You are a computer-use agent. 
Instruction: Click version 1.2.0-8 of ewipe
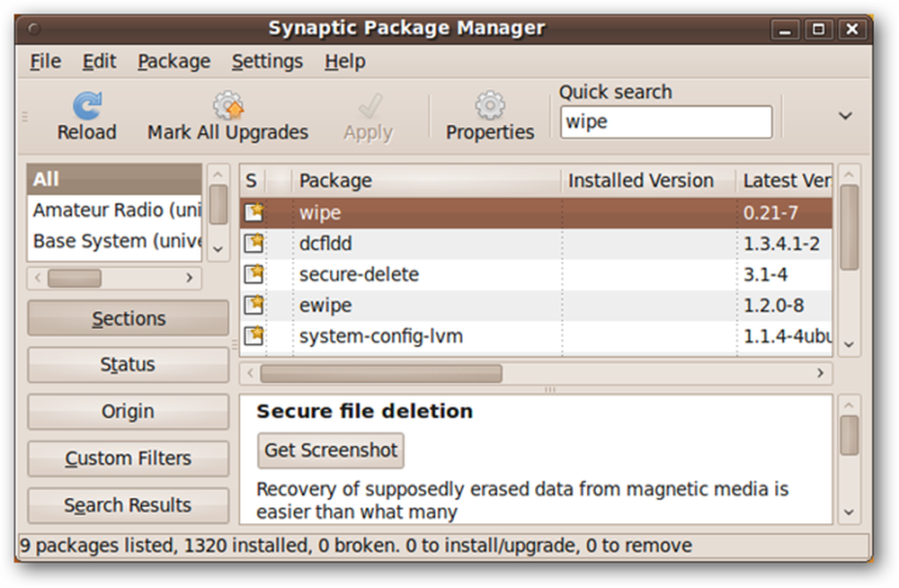[773, 306]
